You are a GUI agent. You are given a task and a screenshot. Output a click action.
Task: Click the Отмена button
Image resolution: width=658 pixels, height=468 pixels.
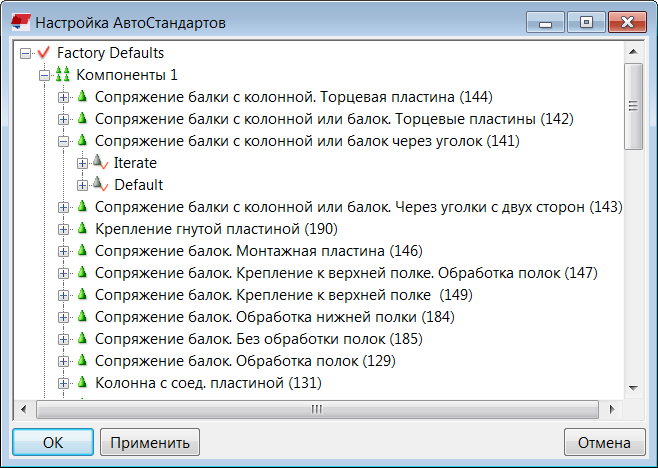pos(603,442)
